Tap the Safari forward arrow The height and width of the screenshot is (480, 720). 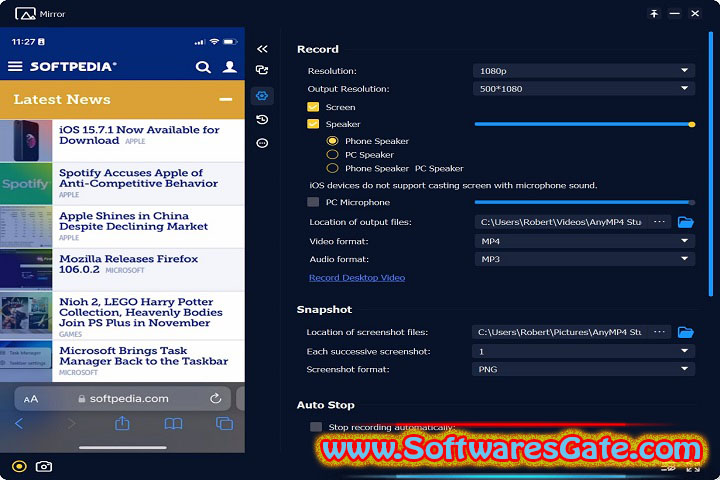[x=71, y=424]
